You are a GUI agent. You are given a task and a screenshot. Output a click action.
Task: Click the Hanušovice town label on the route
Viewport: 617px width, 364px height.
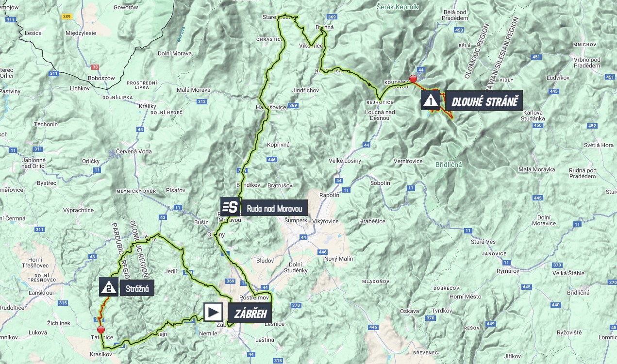point(271,107)
